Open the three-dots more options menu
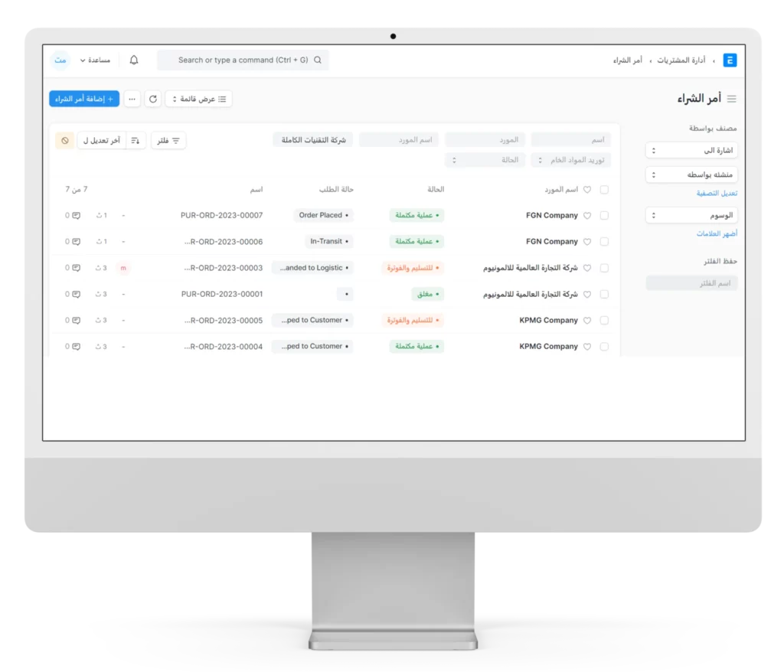This screenshot has width=784, height=672. point(132,99)
